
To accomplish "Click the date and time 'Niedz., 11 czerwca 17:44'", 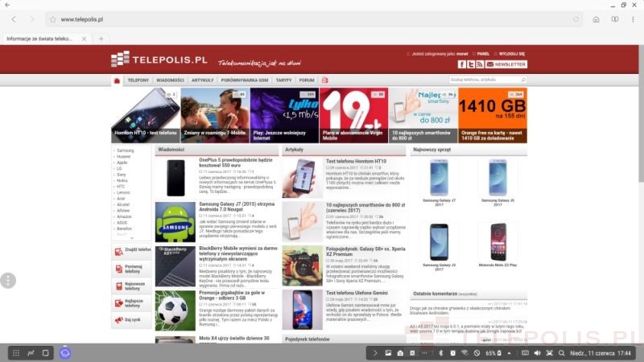I will 601,353.
